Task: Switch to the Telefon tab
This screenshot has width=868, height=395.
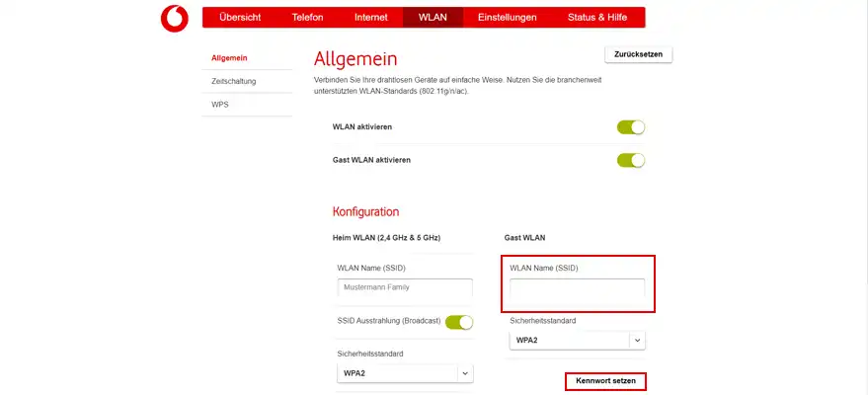Action: point(308,18)
